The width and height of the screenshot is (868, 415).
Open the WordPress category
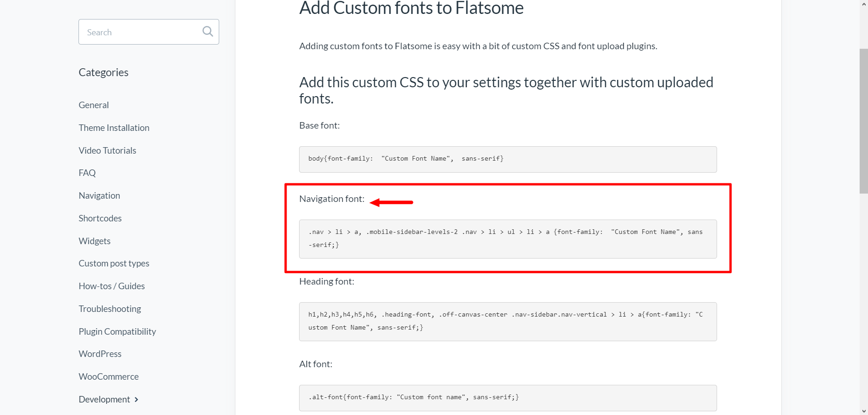(x=100, y=354)
